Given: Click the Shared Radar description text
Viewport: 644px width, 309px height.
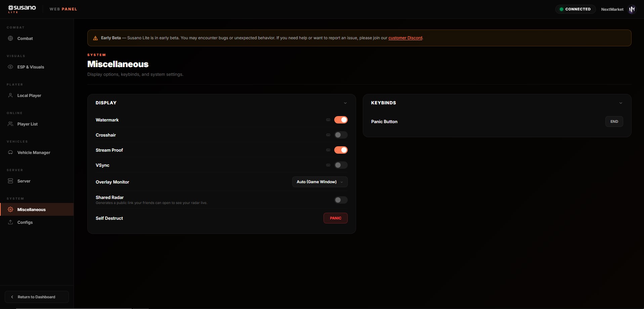Looking at the screenshot, I should (152, 203).
